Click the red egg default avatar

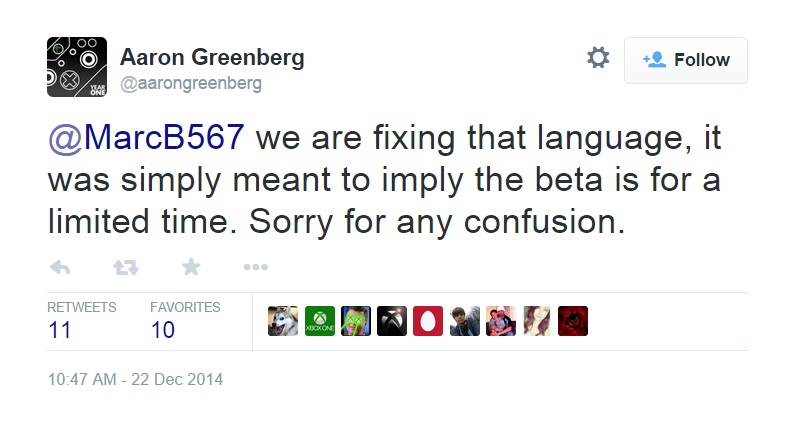tap(428, 321)
